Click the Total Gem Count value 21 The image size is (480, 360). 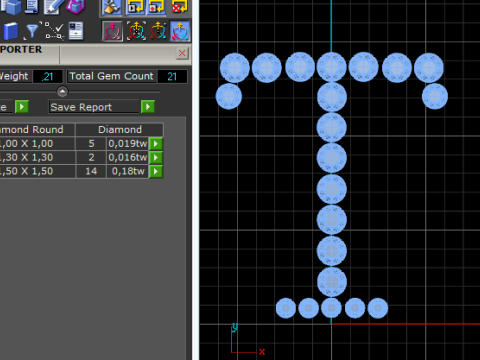pyautogui.click(x=172, y=76)
